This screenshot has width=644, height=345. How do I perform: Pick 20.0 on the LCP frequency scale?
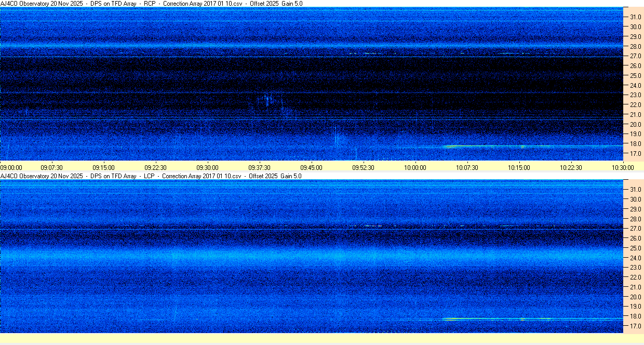[x=635, y=297]
